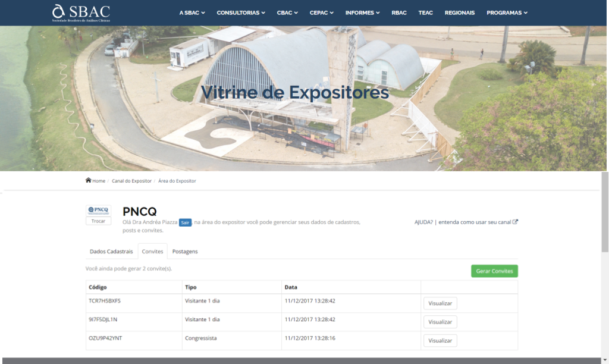609x364 pixels.
Task: View the Congressista invite OZU9P42YNT
Action: pos(440,341)
